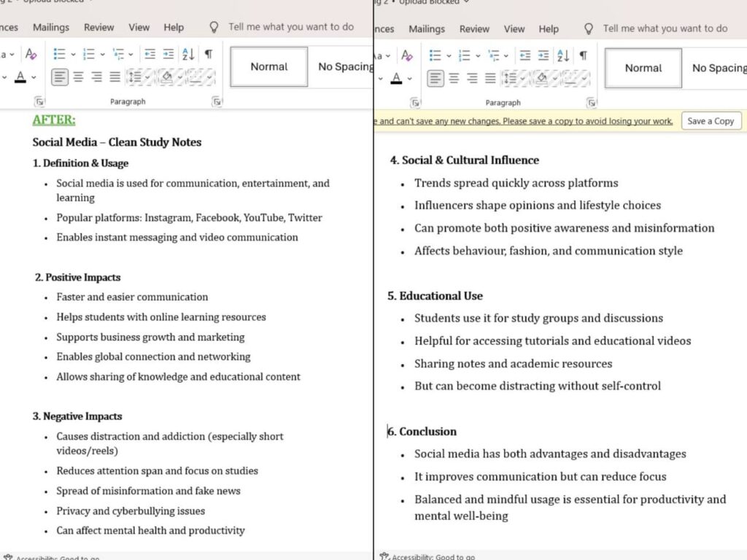
Task: Click Tell me search field, right window
Action: click(665, 28)
